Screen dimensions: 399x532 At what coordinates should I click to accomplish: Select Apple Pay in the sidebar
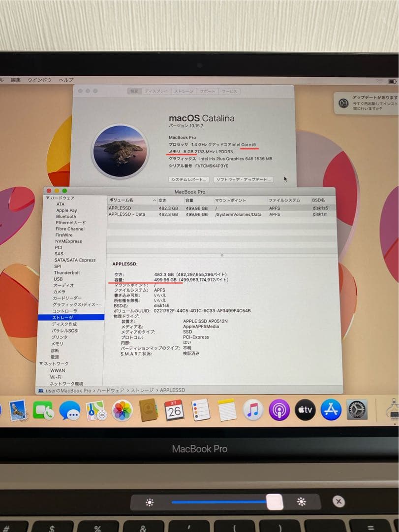click(x=66, y=210)
